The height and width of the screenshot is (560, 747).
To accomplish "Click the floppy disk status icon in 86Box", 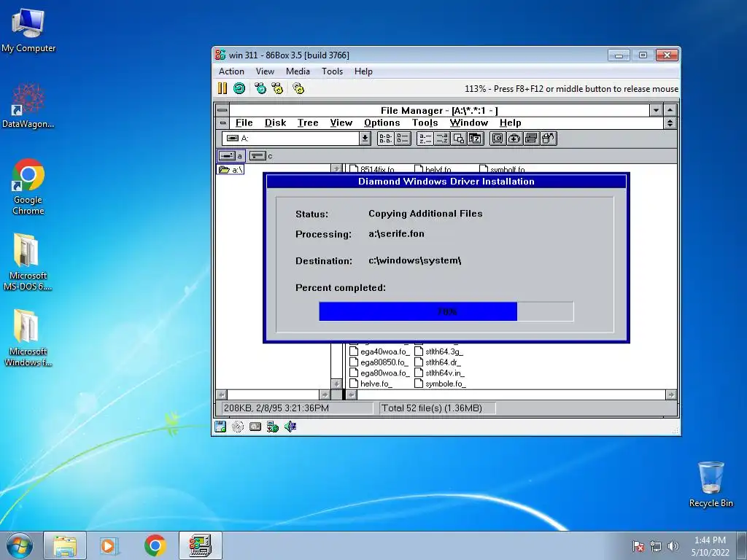I will (220, 426).
